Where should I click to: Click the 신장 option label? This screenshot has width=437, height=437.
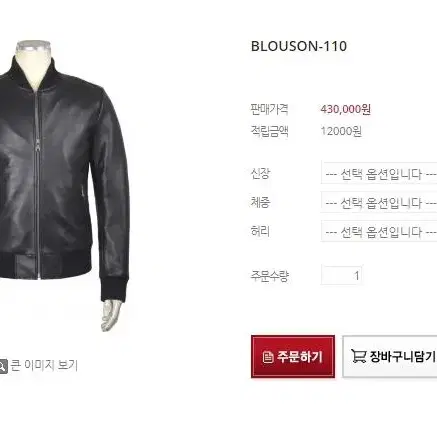coord(260,173)
